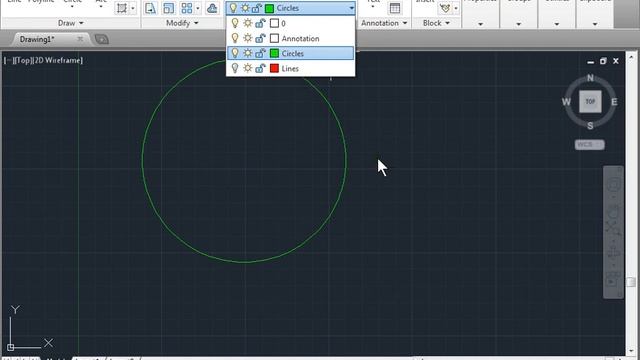This screenshot has width=640, height=360.
Task: Toggle the current layer bulb in combo box
Action: tap(233, 8)
